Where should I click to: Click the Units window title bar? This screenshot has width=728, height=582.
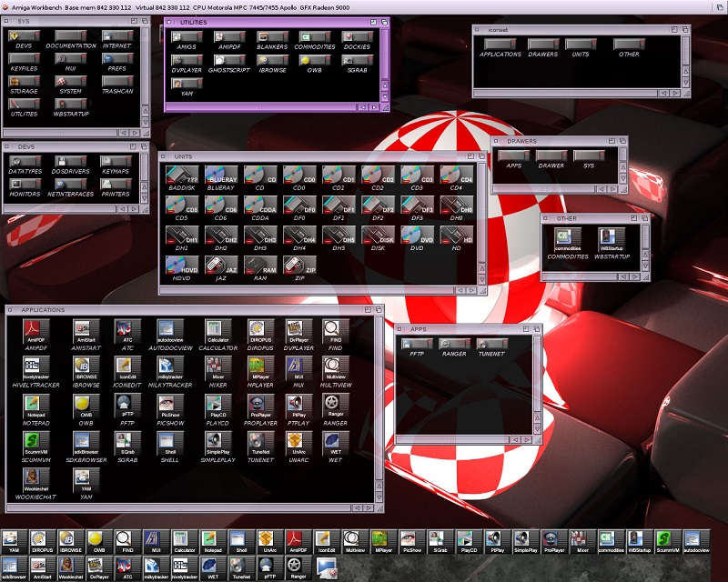[x=318, y=156]
